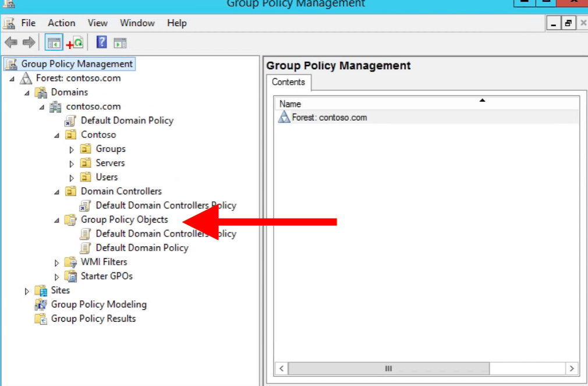
Task: Click the Forward arrow toolbar icon
Action: tap(29, 43)
